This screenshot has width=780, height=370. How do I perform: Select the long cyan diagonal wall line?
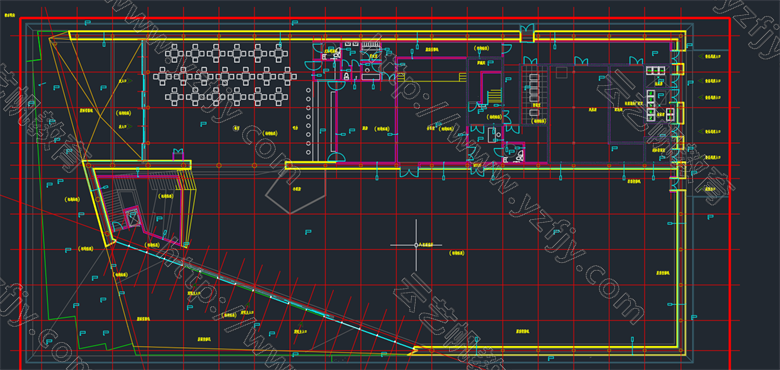click(264, 294)
